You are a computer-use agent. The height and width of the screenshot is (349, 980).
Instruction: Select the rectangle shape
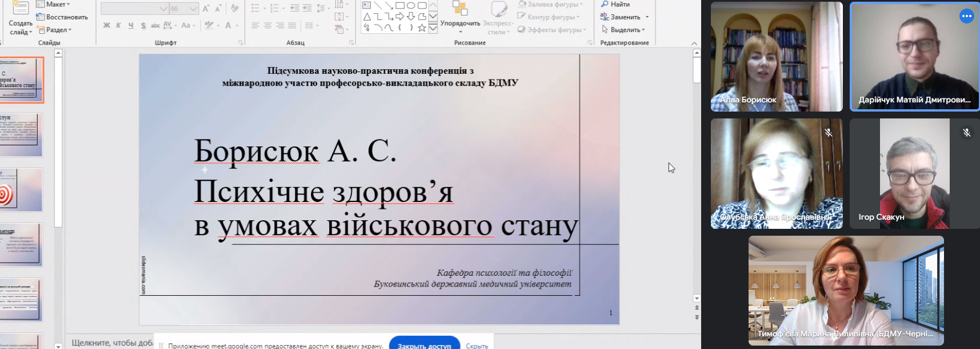tap(400, 5)
